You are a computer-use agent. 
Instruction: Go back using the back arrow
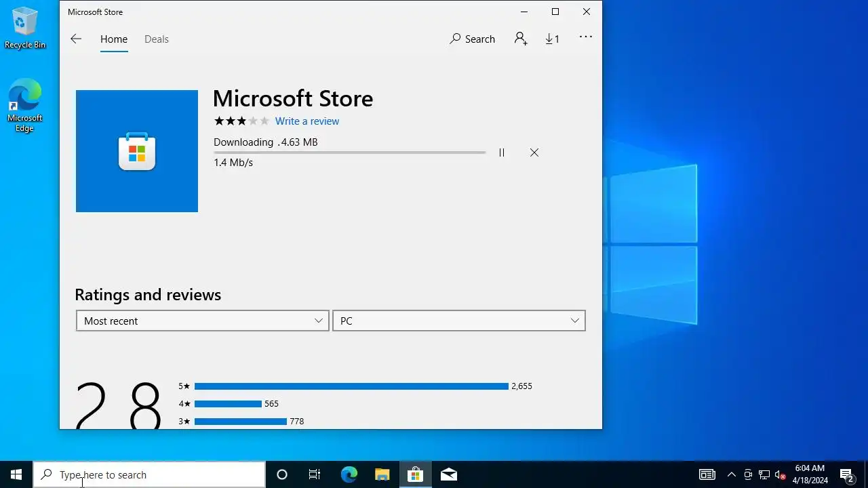pyautogui.click(x=76, y=39)
